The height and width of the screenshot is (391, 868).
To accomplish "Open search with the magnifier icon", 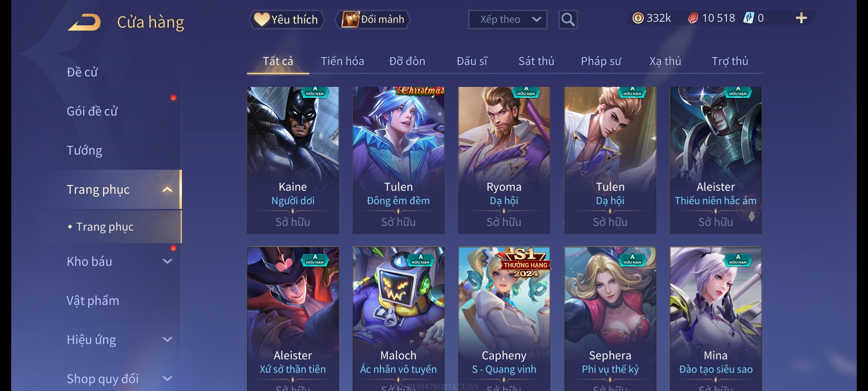I will [568, 20].
